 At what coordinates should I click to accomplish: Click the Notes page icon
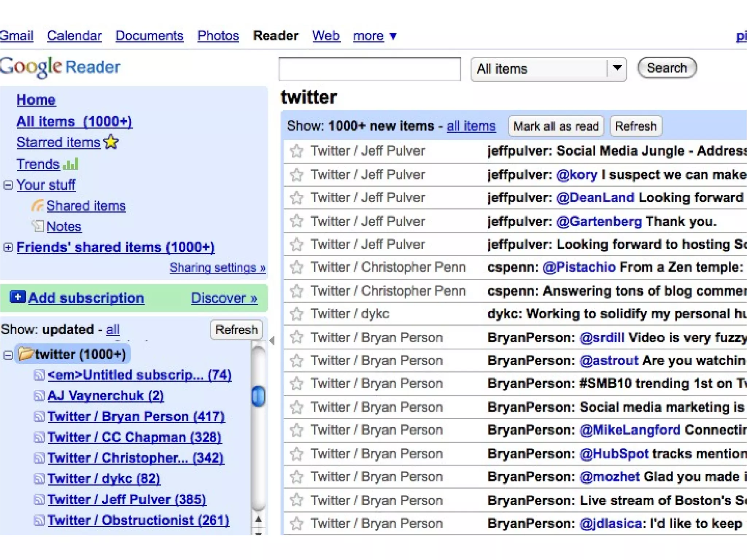38,226
